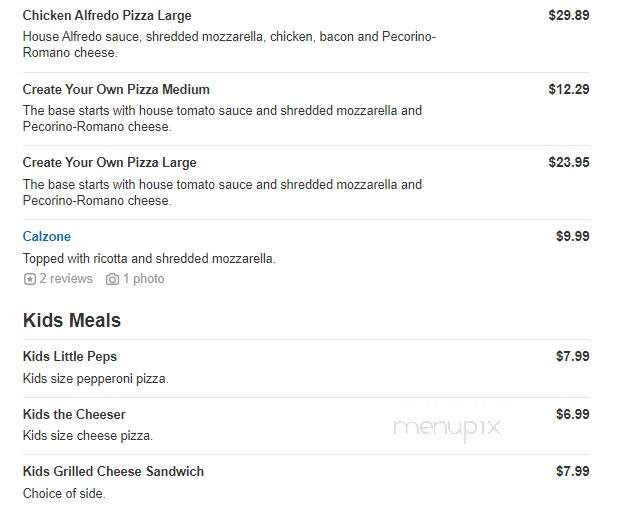Select Kids Little Peps item
626x510 pixels.
(x=70, y=356)
